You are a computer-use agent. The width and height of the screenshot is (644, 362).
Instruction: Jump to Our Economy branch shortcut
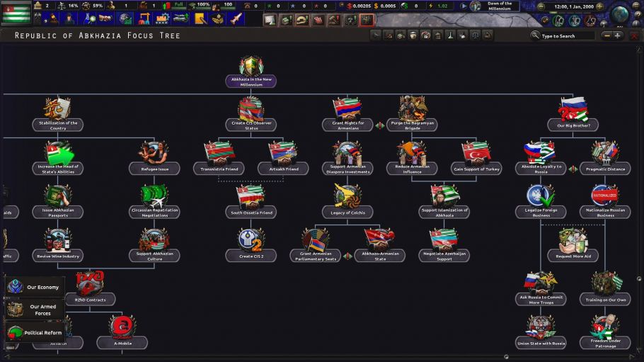35,287
